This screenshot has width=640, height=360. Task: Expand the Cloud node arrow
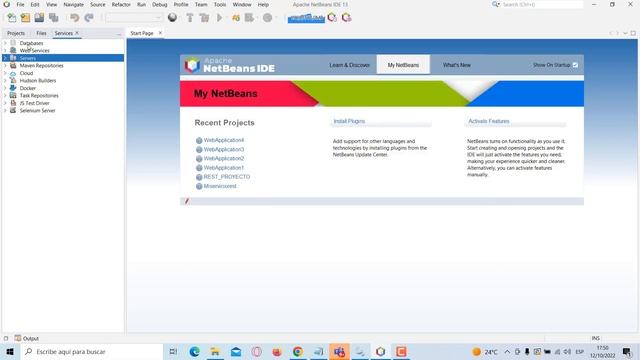pos(5,73)
